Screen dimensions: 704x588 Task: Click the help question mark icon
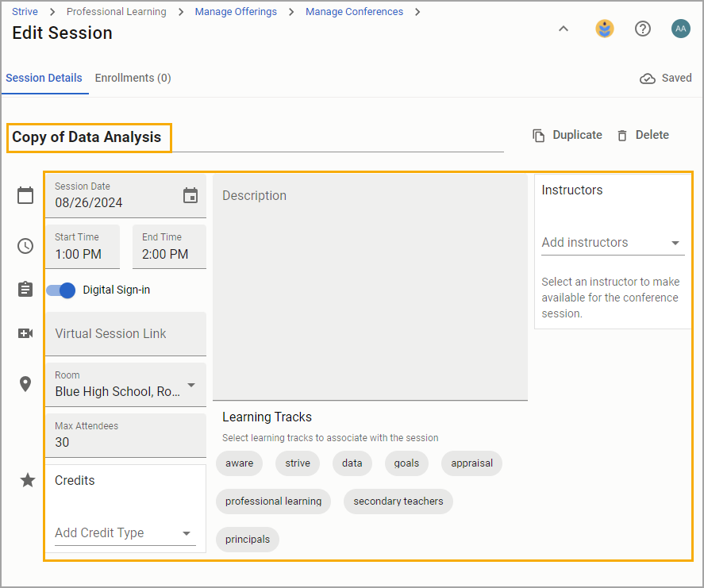643,29
